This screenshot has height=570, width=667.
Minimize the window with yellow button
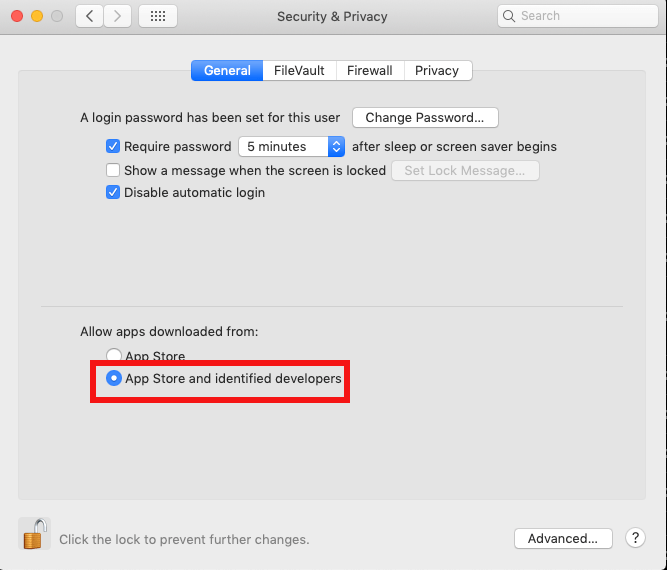(x=36, y=16)
